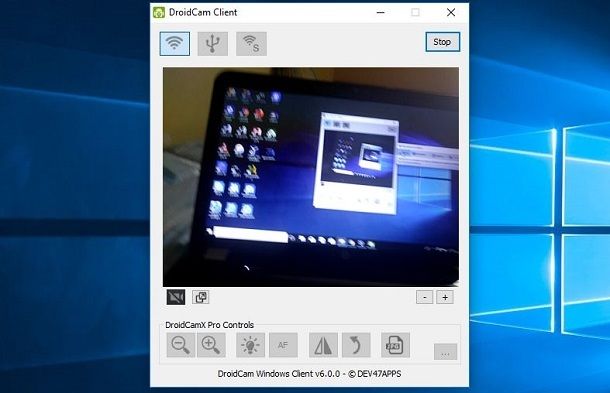Screen dimensions: 610x393
Task: Switch to USB connection mode
Action: pos(212,44)
